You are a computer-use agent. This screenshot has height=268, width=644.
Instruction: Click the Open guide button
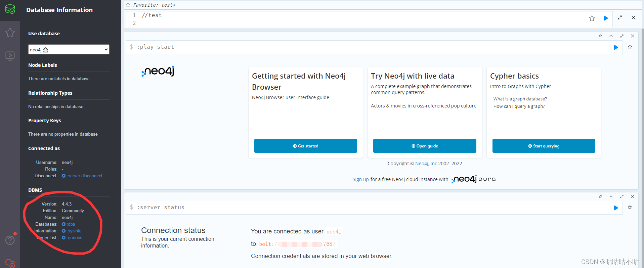425,146
